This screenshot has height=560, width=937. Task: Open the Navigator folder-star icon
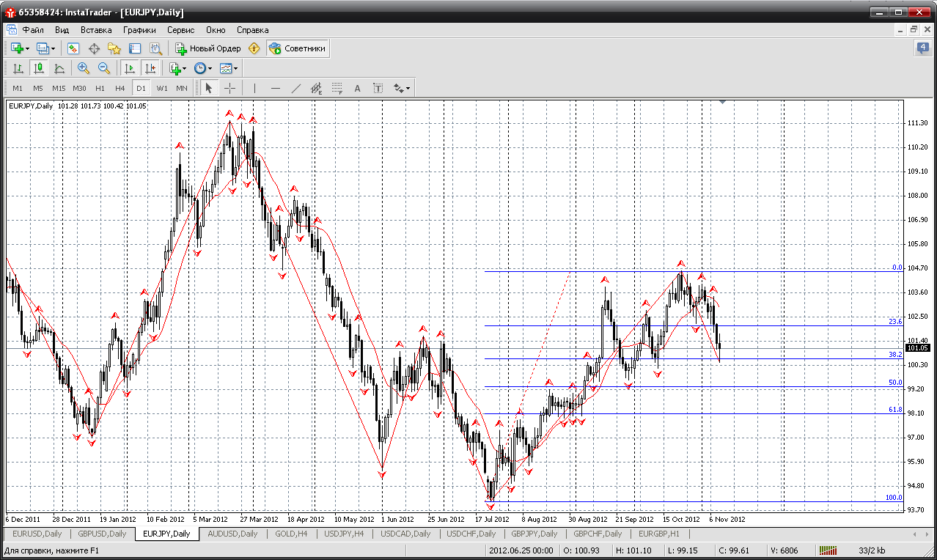114,48
